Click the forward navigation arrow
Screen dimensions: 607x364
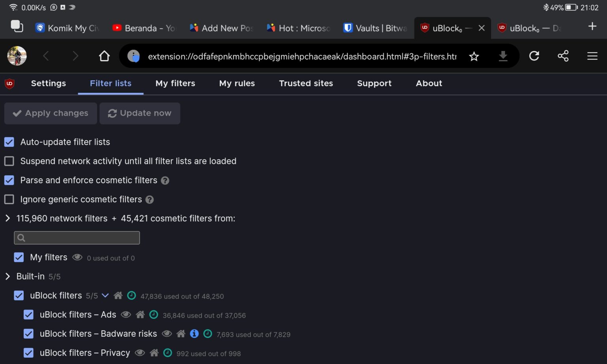coord(75,56)
